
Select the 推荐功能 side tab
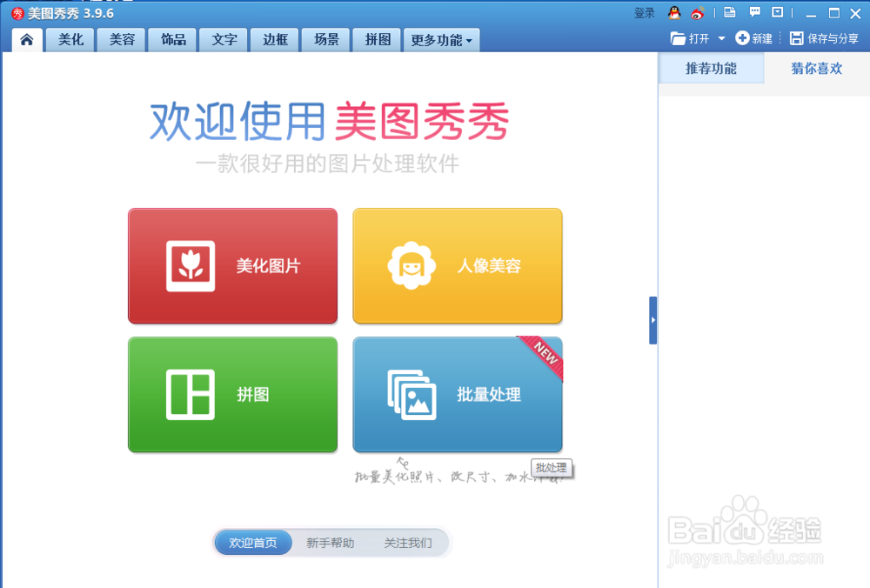[712, 68]
